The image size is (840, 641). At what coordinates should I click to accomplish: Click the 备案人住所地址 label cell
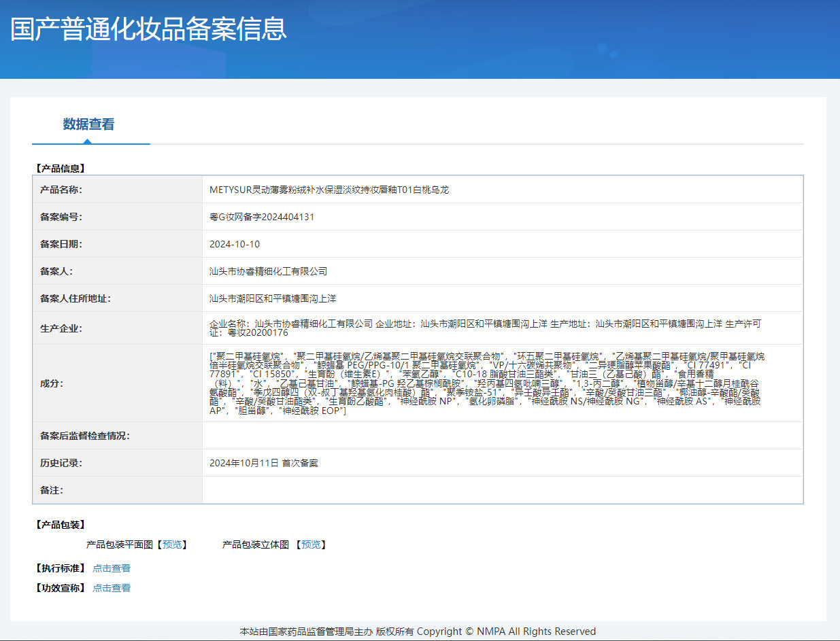tap(118, 298)
